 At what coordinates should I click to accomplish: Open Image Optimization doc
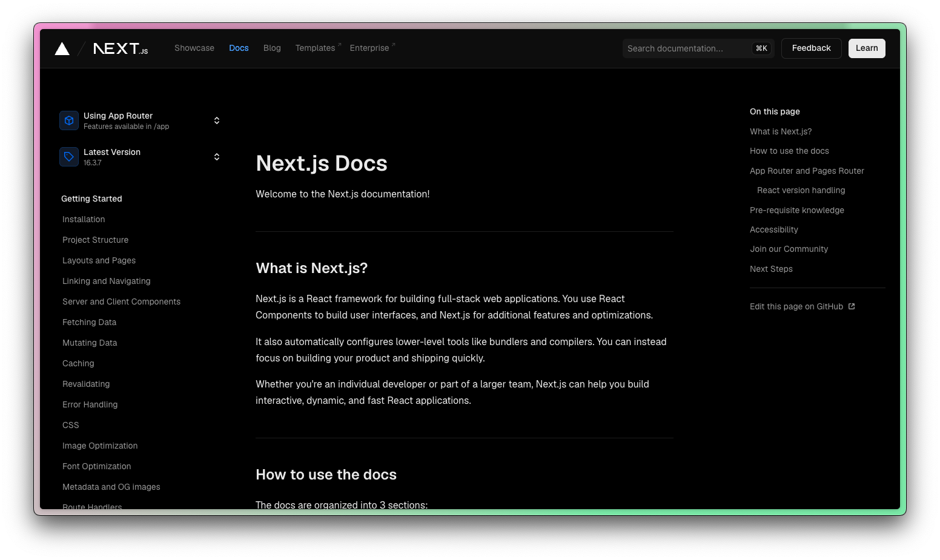(100, 446)
